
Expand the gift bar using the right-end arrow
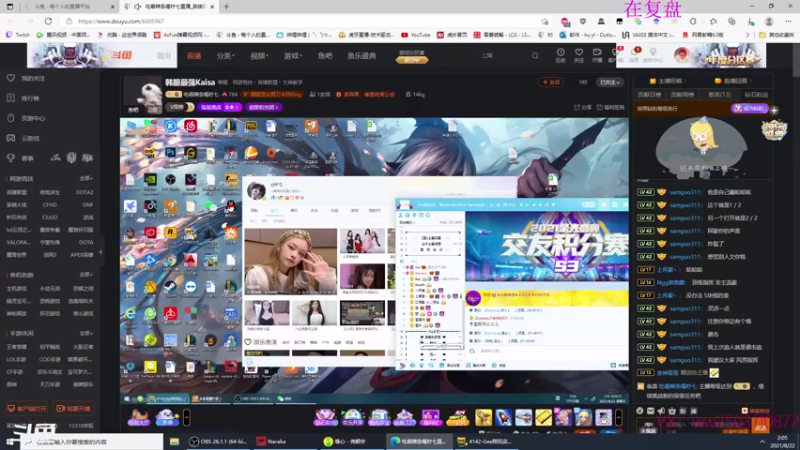click(x=619, y=417)
